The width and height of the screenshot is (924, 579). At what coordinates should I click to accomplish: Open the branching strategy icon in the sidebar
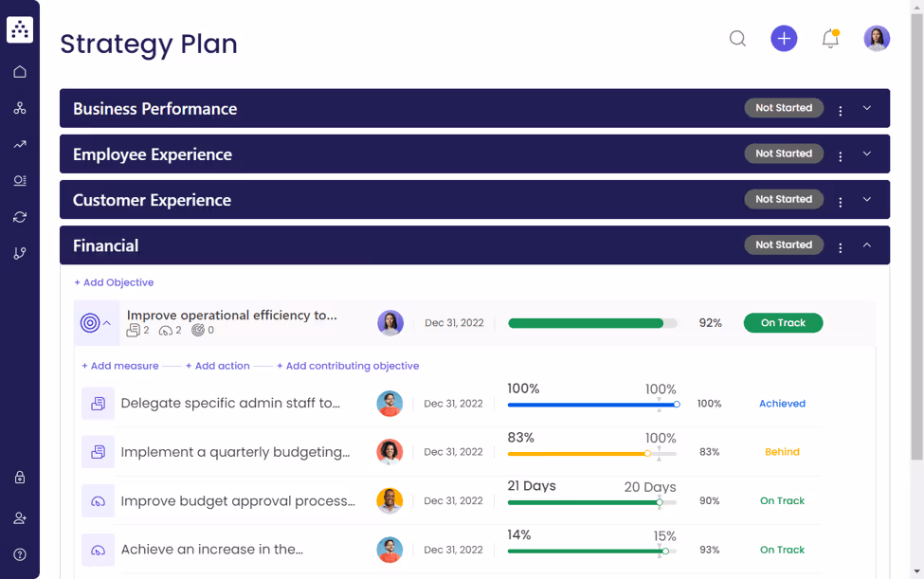(19, 253)
